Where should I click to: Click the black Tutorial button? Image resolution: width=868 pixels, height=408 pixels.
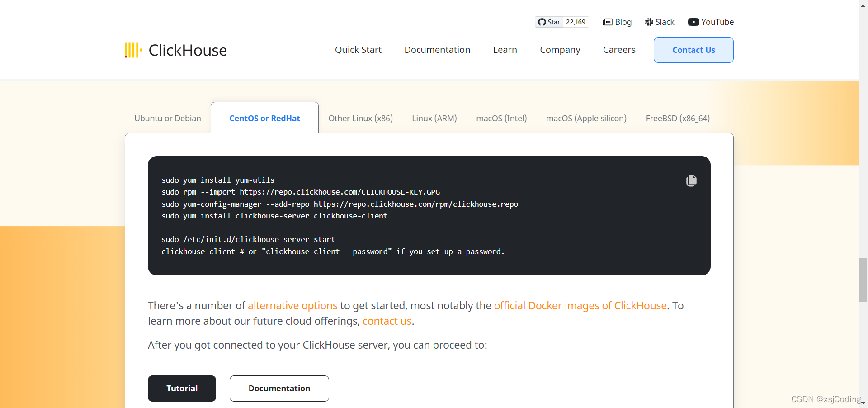tap(182, 389)
